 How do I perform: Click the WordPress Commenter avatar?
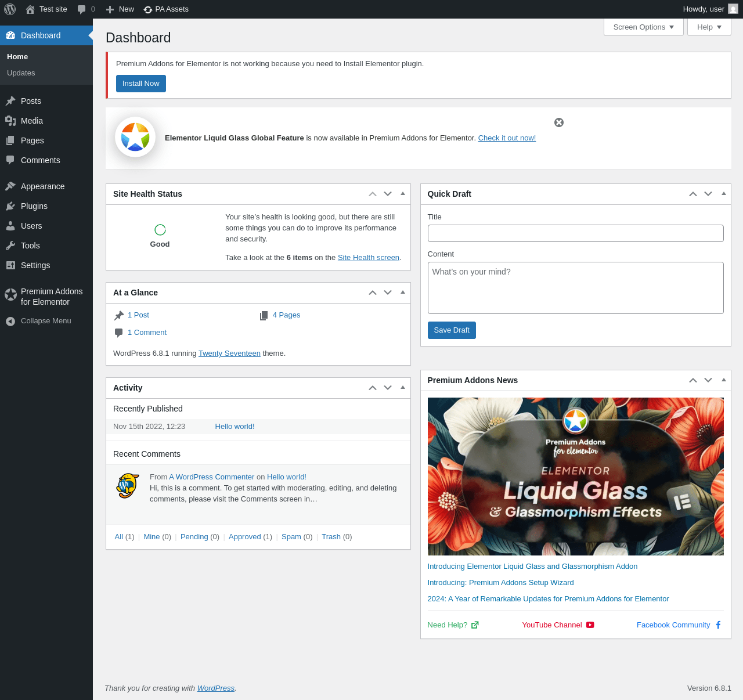click(128, 486)
